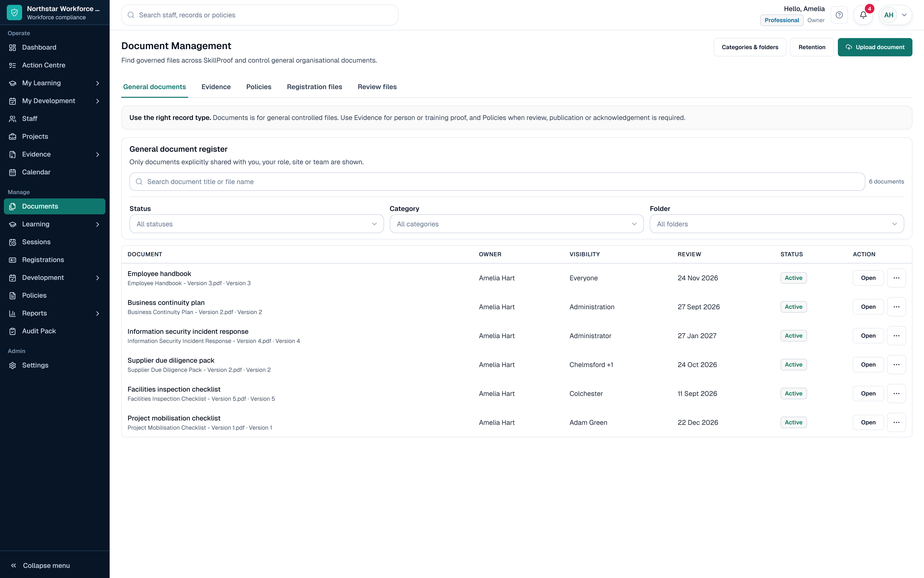924x578 pixels.
Task: Click the Projects briefcase icon
Action: [13, 136]
